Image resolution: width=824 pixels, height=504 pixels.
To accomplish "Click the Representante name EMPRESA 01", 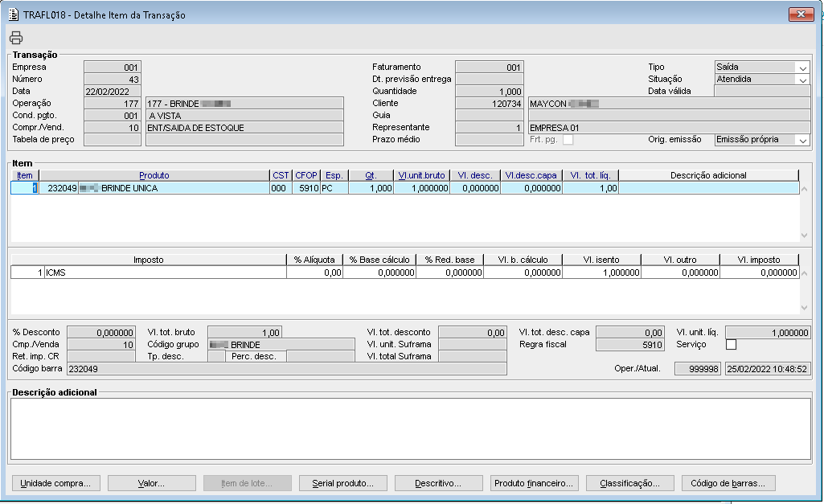I will (x=670, y=128).
